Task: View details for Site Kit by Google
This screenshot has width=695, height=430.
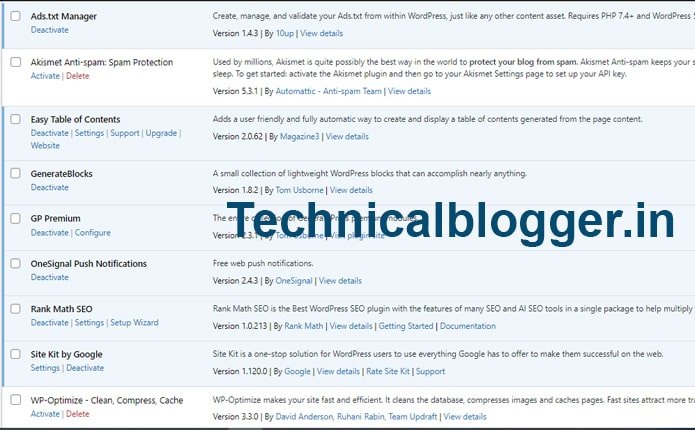Action: point(338,371)
